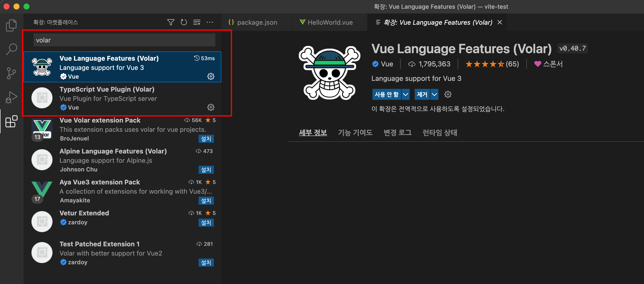Viewport: 644px width, 284px height.
Task: Click the filter extensions funnel icon
Action: pyautogui.click(x=171, y=22)
